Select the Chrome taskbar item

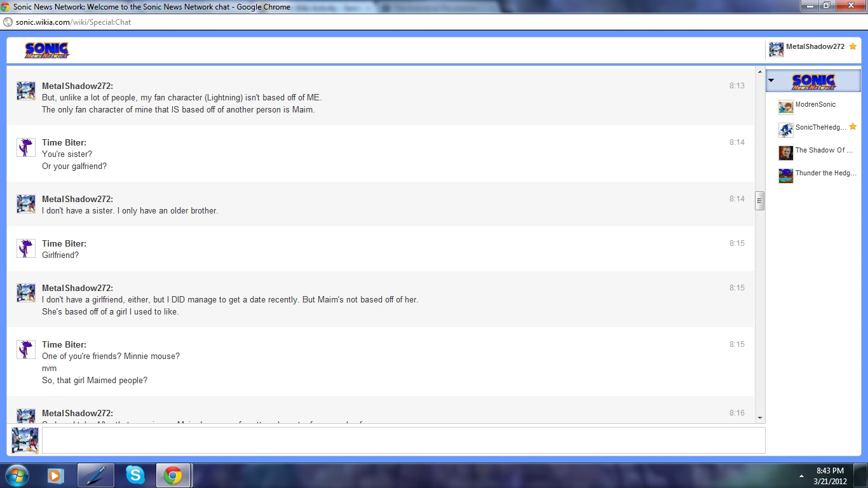(173, 475)
